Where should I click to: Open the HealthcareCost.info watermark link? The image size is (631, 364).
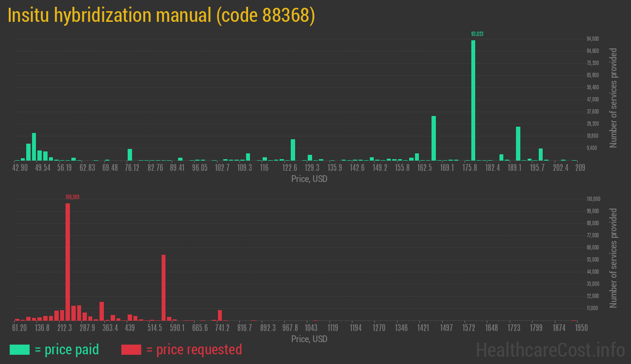[x=550, y=349]
